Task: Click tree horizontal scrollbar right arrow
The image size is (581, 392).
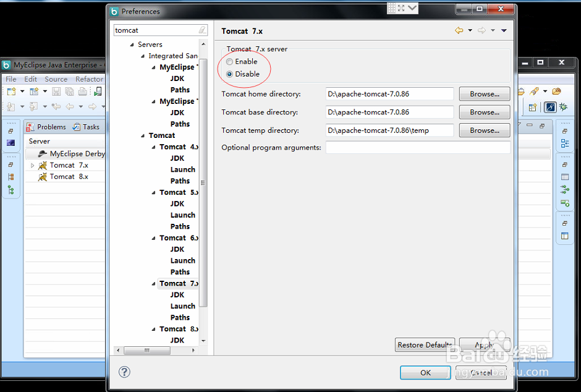Action: [193, 350]
